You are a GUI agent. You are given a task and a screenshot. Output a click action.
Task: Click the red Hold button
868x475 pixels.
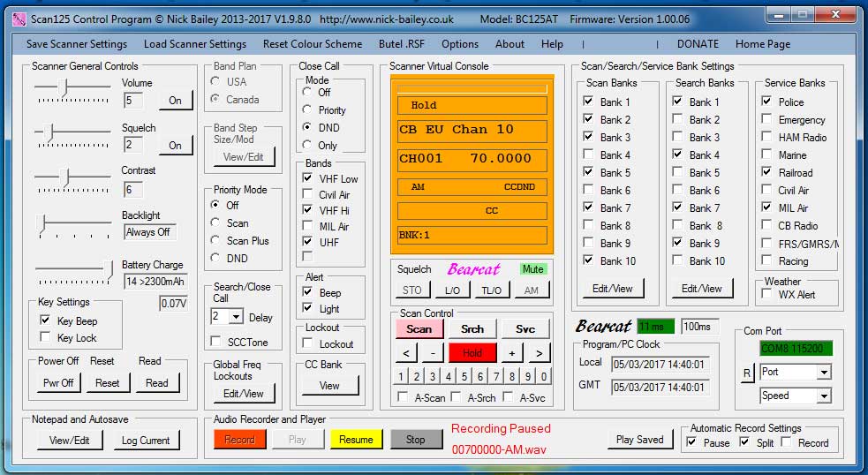[472, 352]
